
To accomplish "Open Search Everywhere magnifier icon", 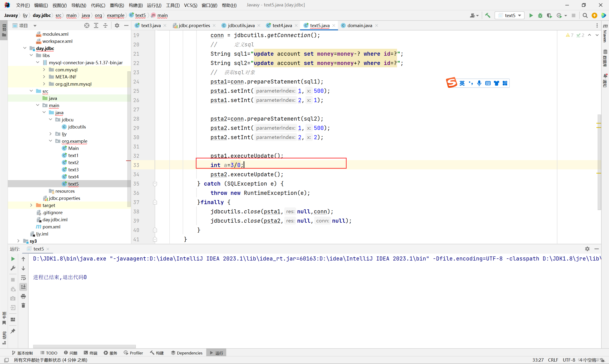I will coord(585,15).
